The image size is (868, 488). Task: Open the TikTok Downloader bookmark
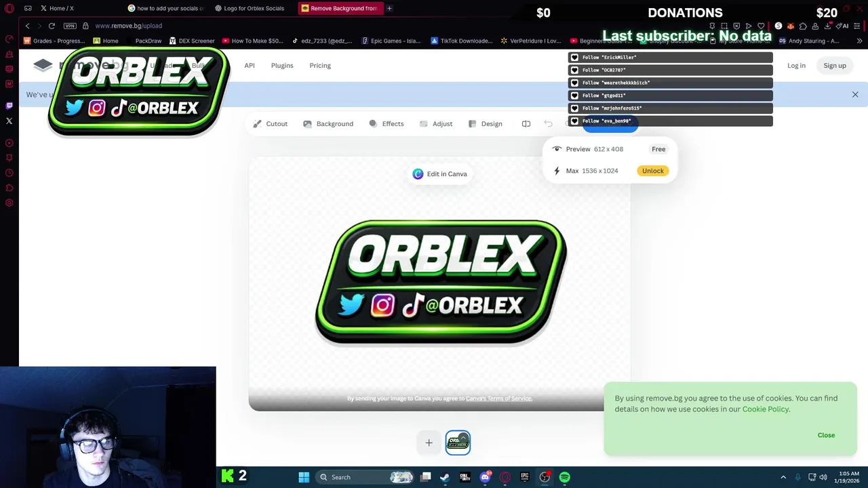click(x=462, y=41)
